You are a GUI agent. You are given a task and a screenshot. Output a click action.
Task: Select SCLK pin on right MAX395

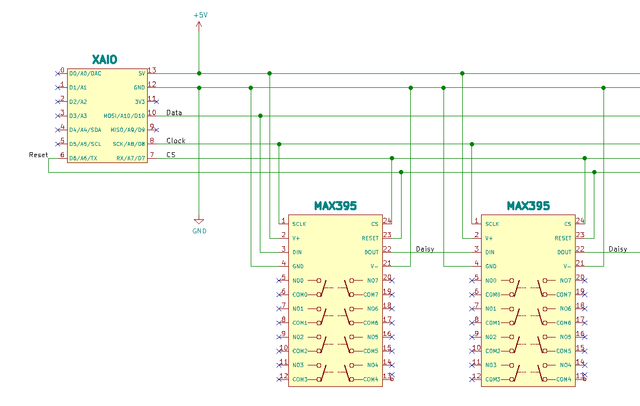[492, 224]
